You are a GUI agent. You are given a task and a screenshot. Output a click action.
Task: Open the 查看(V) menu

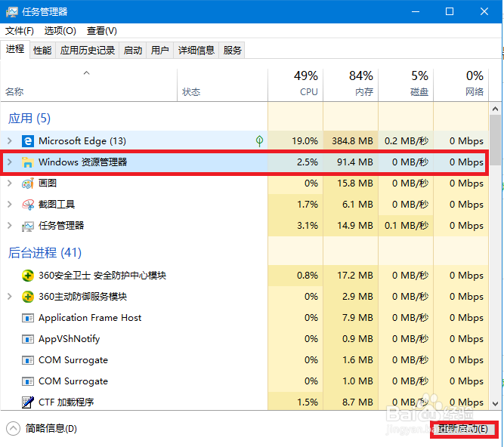click(101, 31)
